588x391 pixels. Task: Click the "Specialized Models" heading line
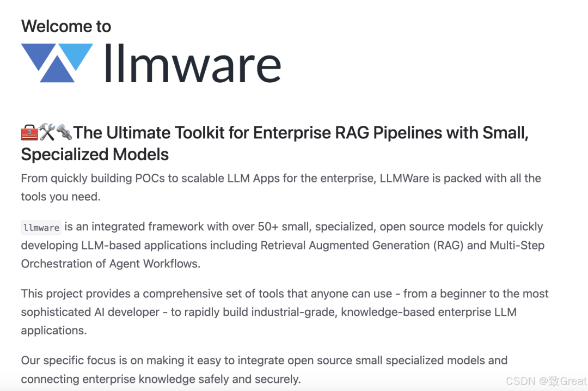click(x=95, y=155)
